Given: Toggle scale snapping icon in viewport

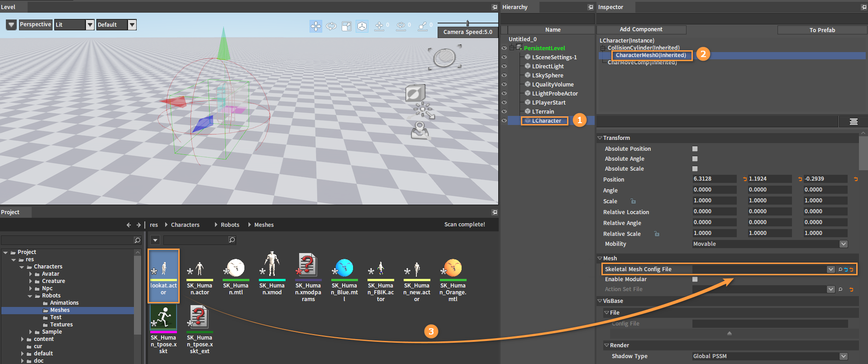Looking at the screenshot, I should coord(423,26).
